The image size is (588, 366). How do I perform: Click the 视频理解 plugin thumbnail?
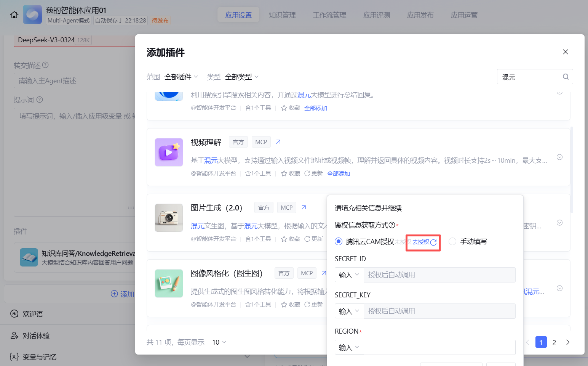[169, 152]
